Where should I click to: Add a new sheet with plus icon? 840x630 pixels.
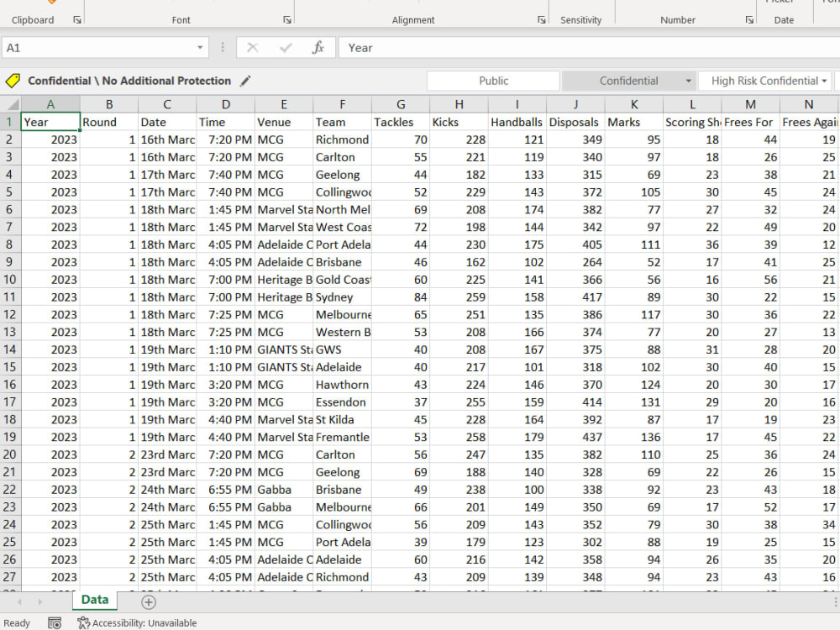click(149, 602)
